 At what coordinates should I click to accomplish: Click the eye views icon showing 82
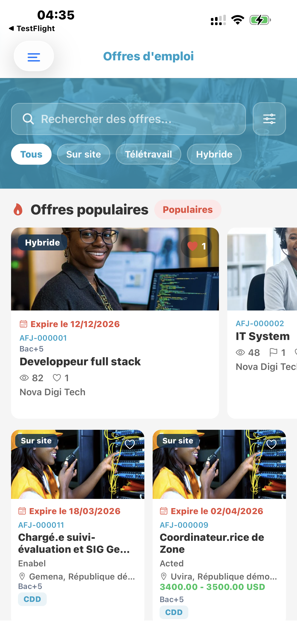pos(24,378)
